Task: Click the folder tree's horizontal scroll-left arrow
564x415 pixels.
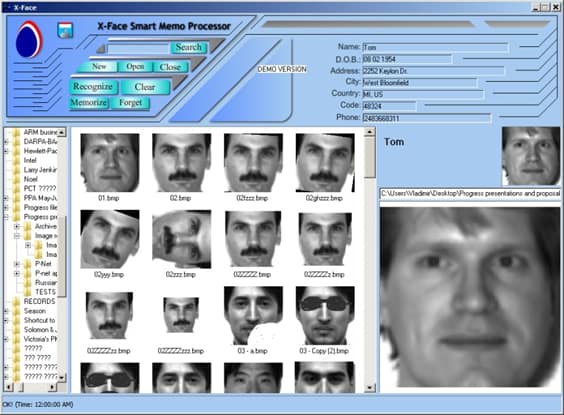Action: [x=8, y=387]
